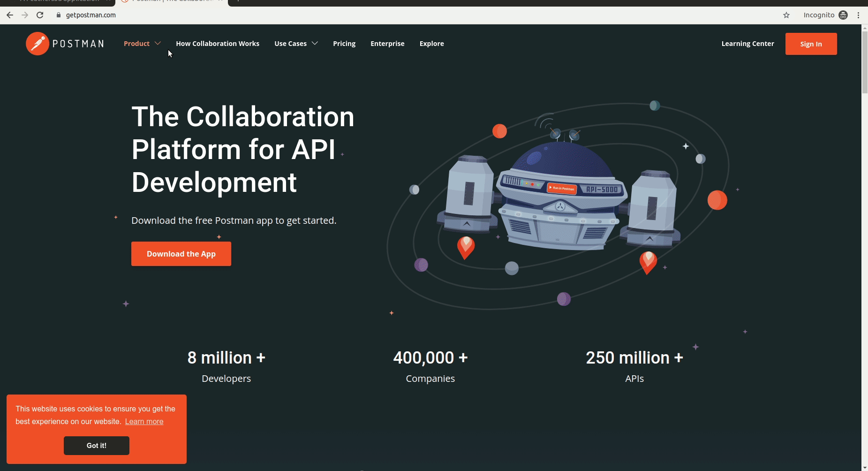Open the Incognito profile icon
The width and height of the screenshot is (868, 471).
(843, 15)
